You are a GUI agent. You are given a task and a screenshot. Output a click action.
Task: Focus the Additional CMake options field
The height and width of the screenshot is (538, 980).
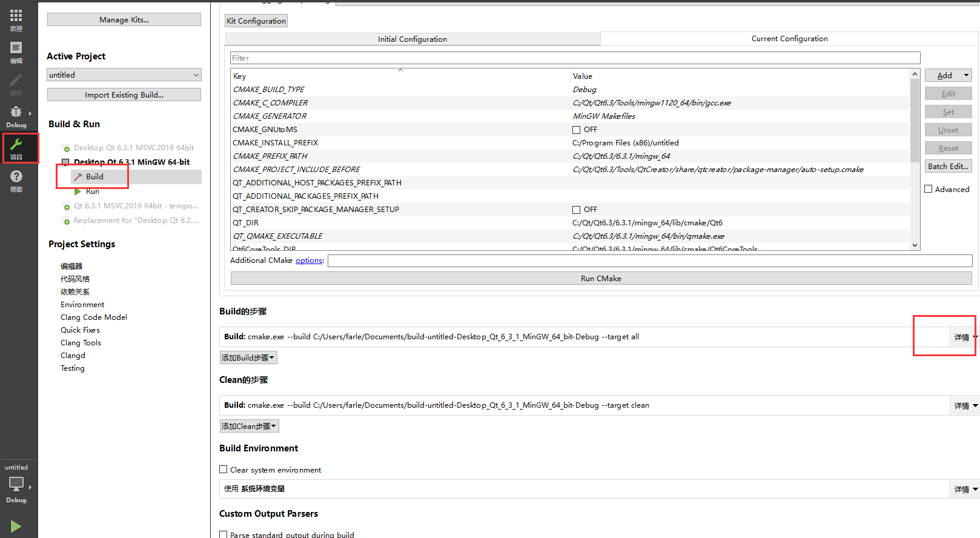pos(650,261)
